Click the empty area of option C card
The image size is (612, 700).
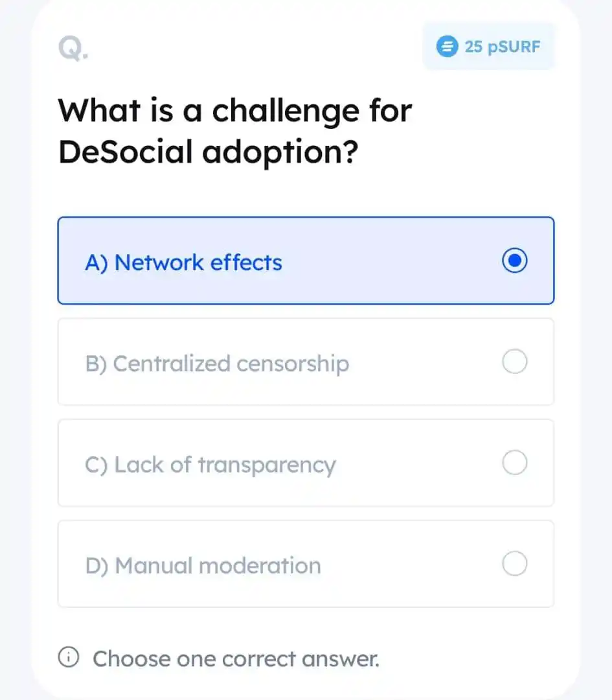click(x=419, y=463)
